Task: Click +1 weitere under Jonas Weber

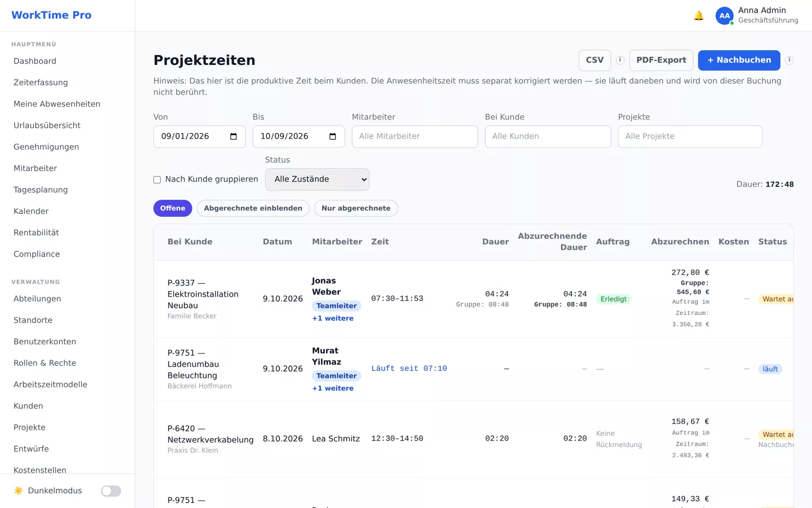Action: tap(333, 319)
